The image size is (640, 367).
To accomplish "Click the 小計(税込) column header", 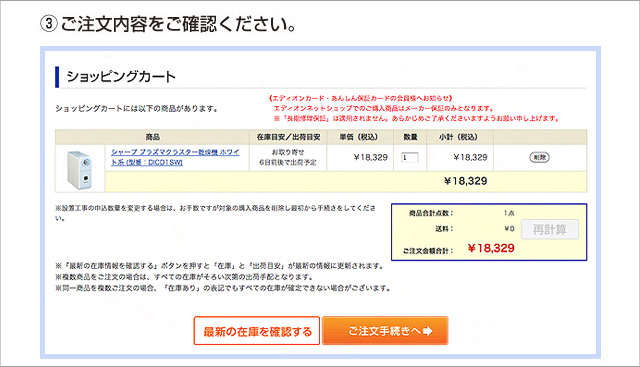I will coord(459,137).
